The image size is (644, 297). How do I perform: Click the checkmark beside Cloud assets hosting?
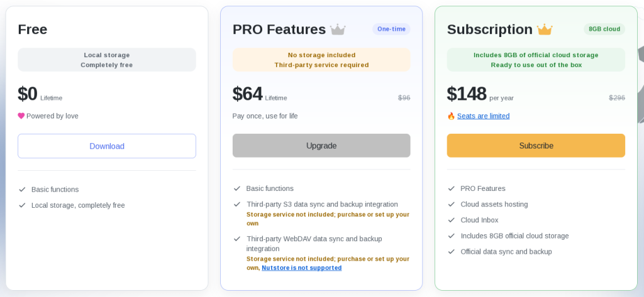(x=452, y=204)
